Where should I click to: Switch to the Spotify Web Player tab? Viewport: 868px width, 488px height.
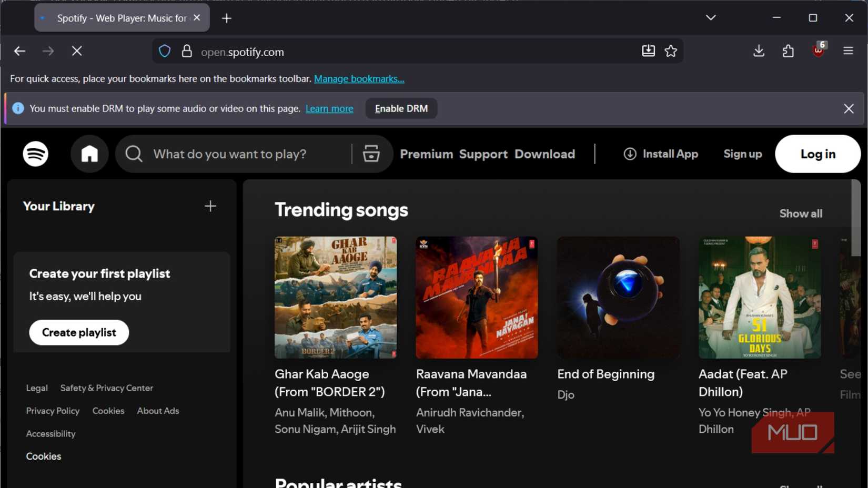click(x=121, y=17)
